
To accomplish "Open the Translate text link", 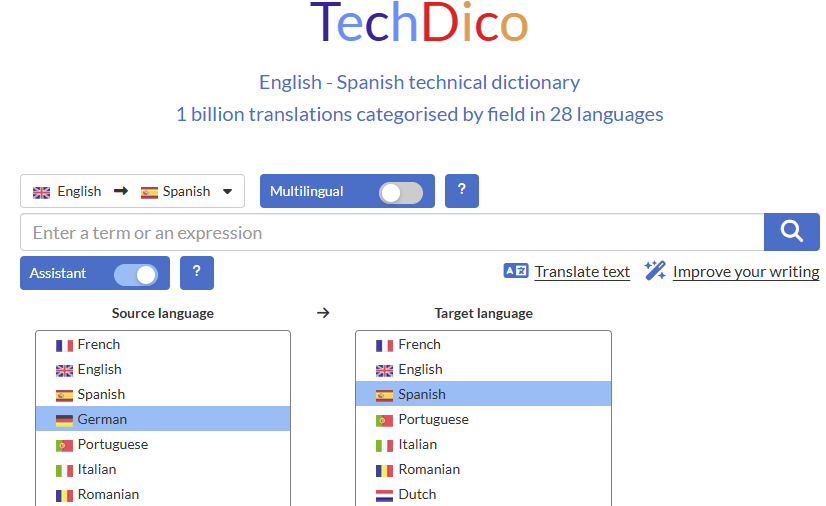I will click(582, 272).
